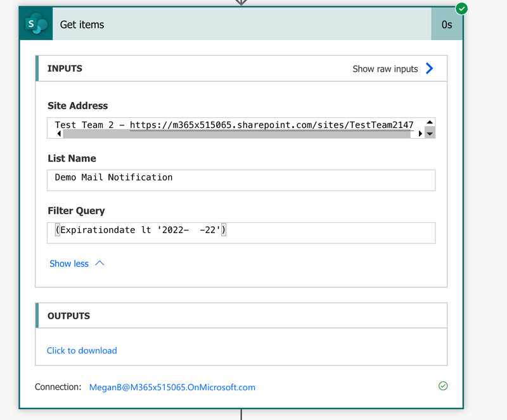Click the blue chevron next to Show raw inputs
Image resolution: width=507 pixels, height=420 pixels.
(x=430, y=68)
